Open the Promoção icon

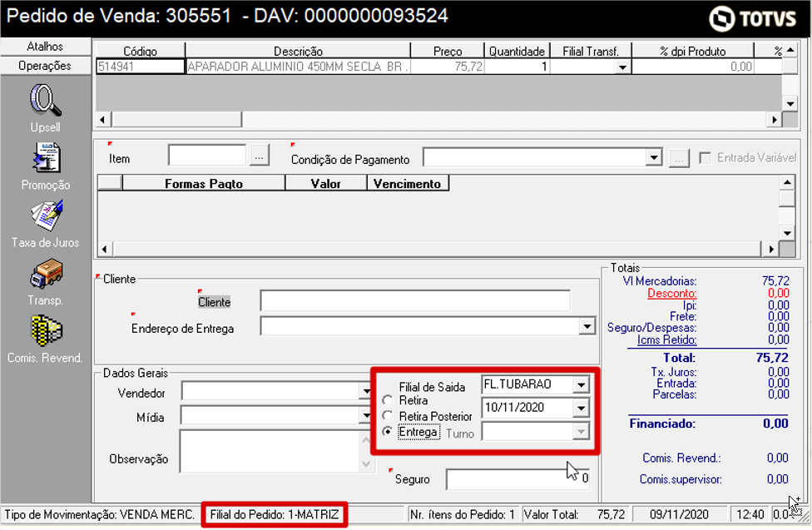point(46,158)
